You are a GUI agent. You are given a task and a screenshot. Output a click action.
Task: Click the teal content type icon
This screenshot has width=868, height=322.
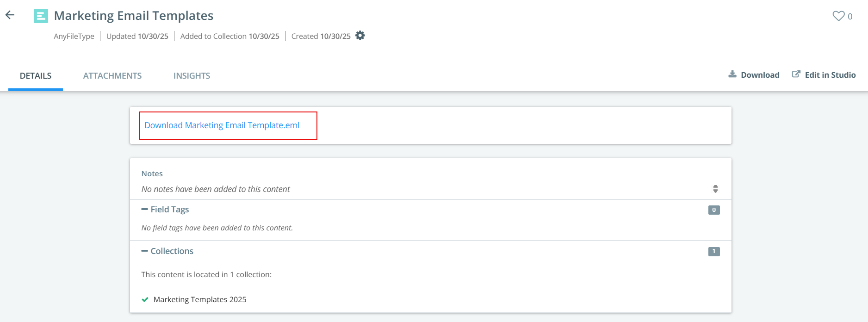(x=41, y=16)
